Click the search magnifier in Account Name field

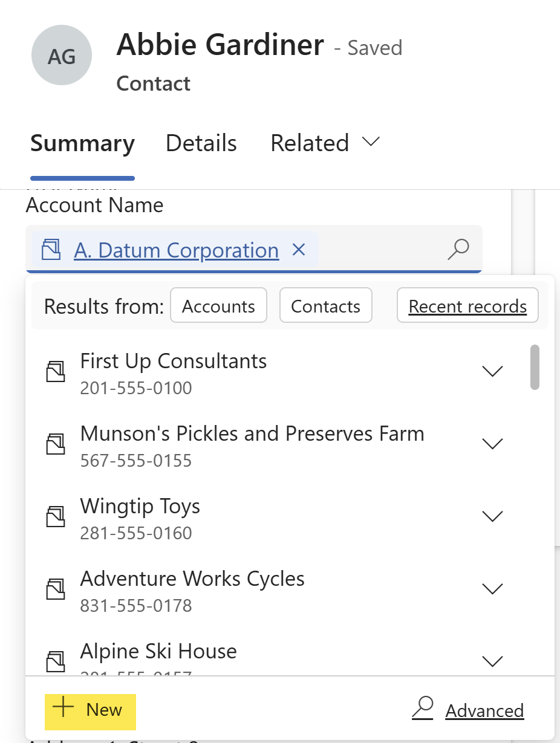pos(458,249)
